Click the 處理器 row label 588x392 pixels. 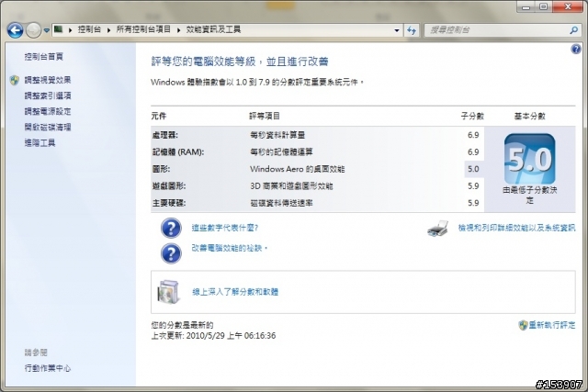pyautogui.click(x=165, y=135)
